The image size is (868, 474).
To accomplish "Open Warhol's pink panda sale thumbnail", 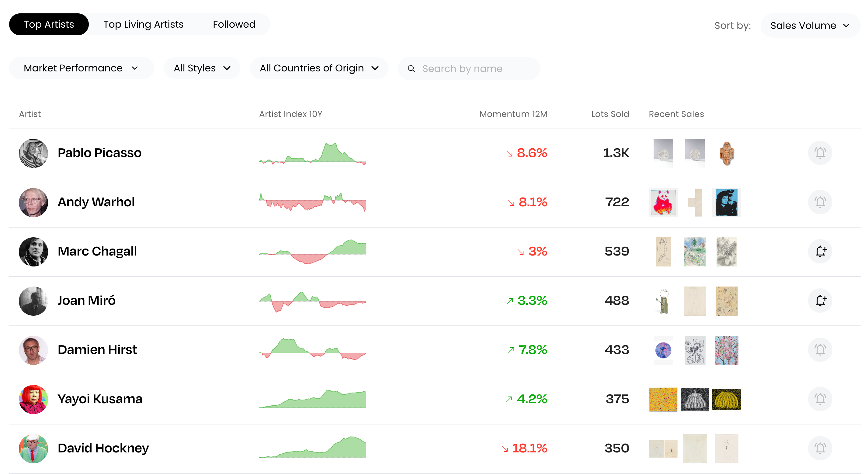I will pos(663,202).
